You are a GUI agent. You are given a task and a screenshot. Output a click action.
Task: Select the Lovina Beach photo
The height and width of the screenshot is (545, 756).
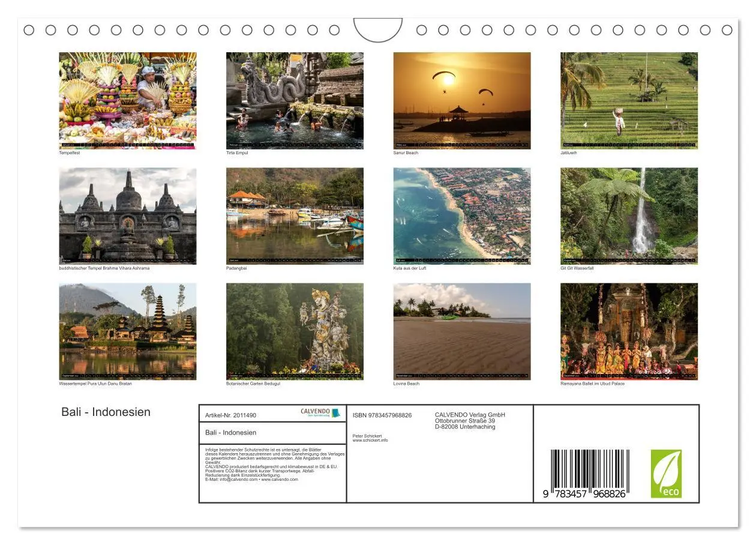(x=462, y=330)
